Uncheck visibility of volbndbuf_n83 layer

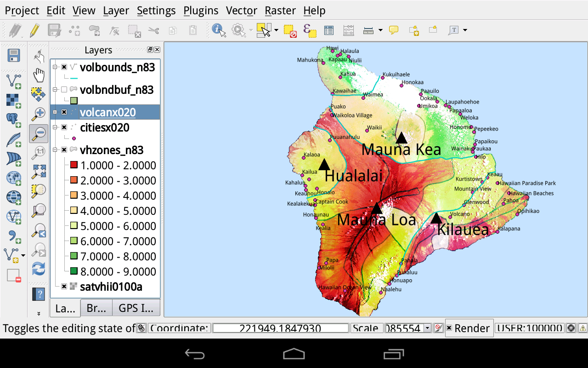(x=63, y=90)
